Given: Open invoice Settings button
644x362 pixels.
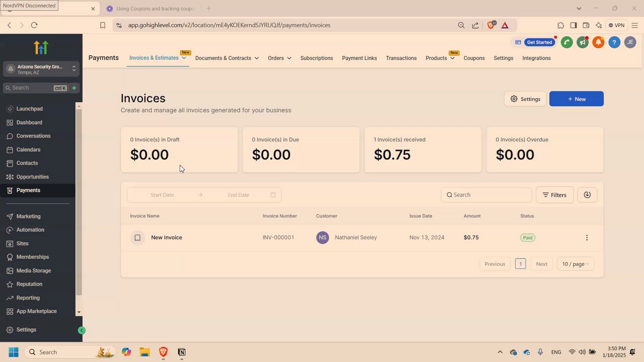Looking at the screenshot, I should 525,99.
